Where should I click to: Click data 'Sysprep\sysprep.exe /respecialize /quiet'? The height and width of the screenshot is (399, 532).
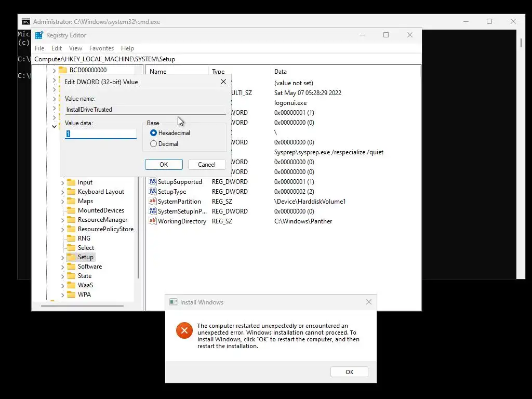click(329, 152)
